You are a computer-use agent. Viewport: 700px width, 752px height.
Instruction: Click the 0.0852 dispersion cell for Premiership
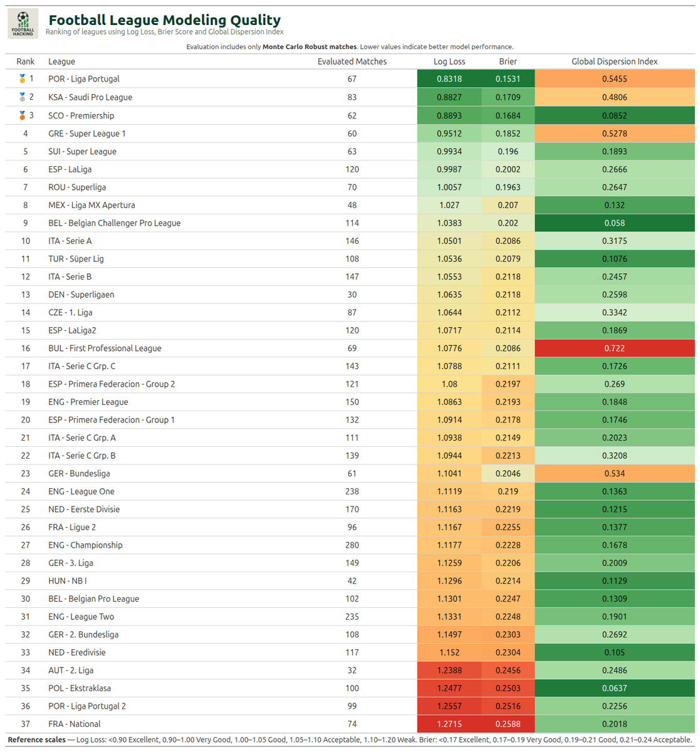click(x=615, y=115)
